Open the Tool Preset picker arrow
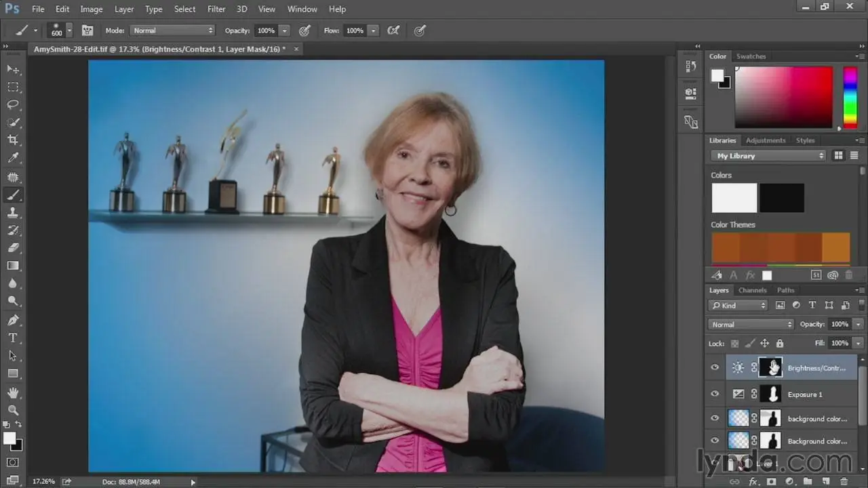This screenshot has width=868, height=488. click(35, 30)
